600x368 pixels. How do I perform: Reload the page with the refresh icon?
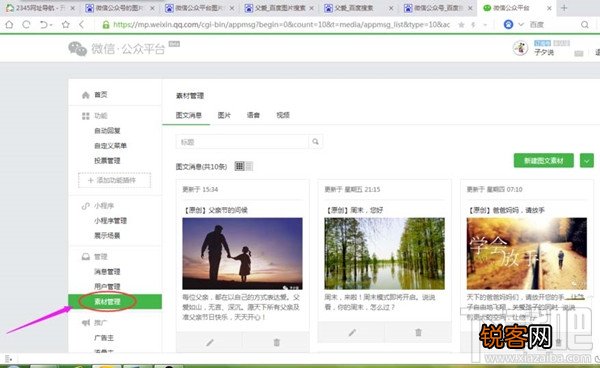click(26, 25)
